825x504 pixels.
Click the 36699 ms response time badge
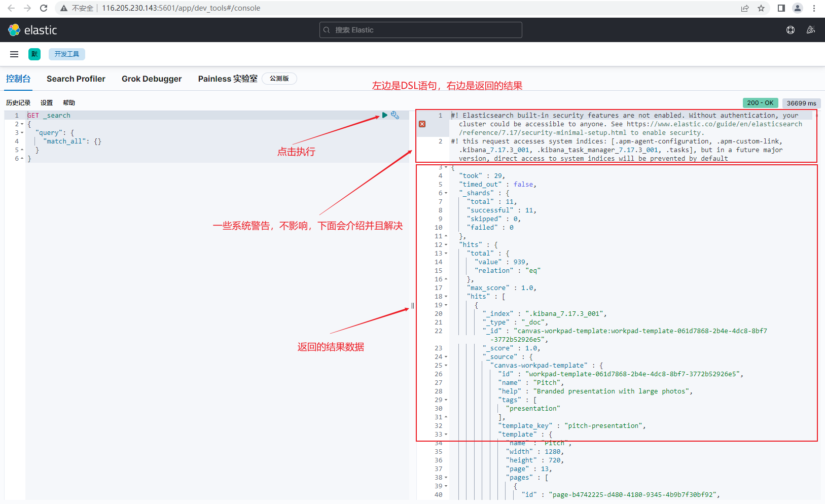point(801,103)
